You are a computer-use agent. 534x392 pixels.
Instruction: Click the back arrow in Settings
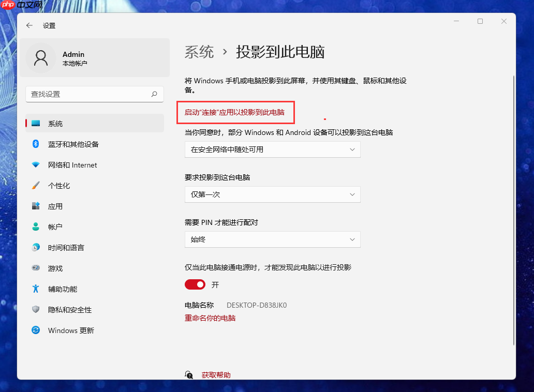[x=29, y=25]
